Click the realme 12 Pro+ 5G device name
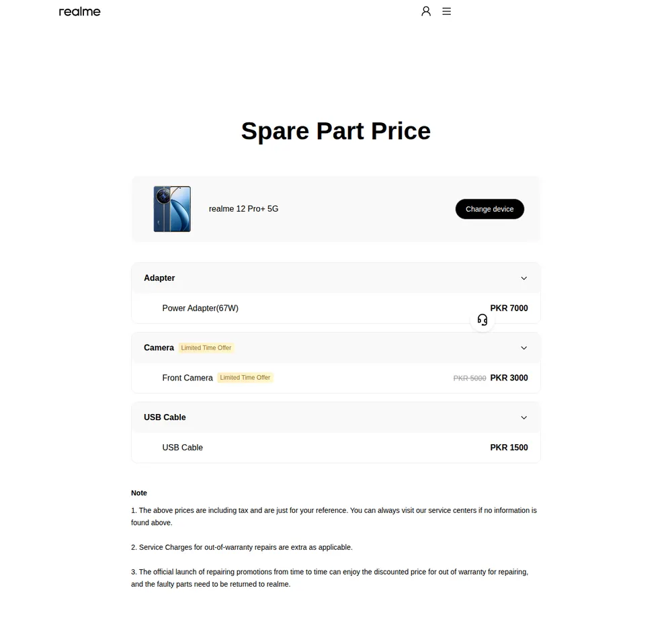This screenshot has height=621, width=672. [243, 209]
